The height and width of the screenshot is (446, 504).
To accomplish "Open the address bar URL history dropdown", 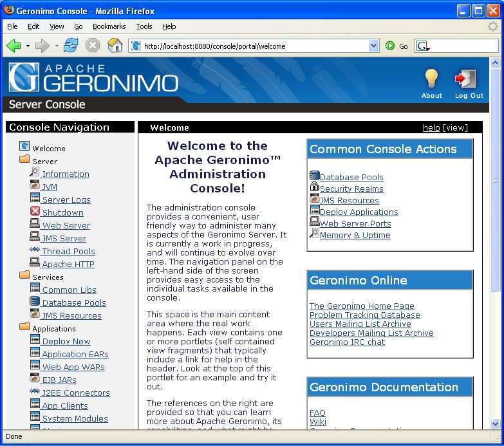I will (373, 46).
